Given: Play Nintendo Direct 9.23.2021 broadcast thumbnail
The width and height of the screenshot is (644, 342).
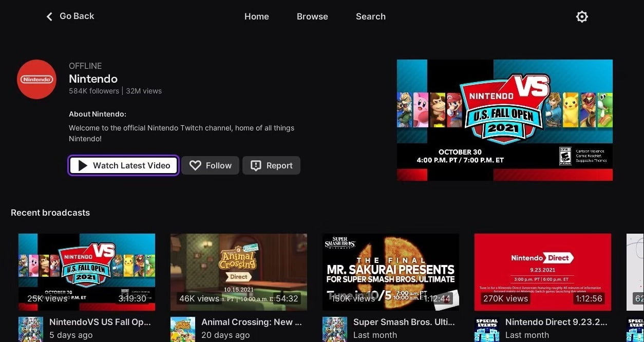Looking at the screenshot, I should 543,272.
